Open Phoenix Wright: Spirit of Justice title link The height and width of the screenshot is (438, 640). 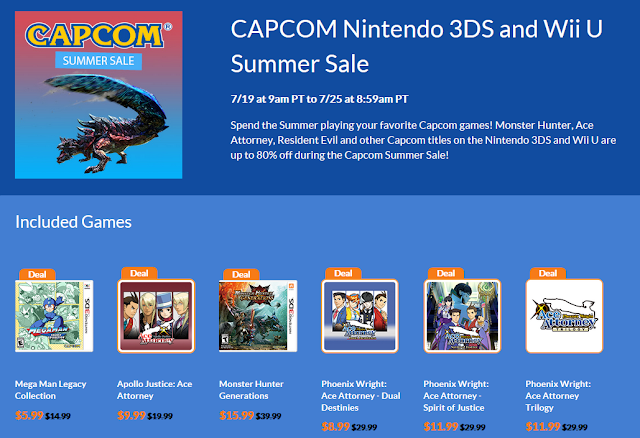point(456,396)
